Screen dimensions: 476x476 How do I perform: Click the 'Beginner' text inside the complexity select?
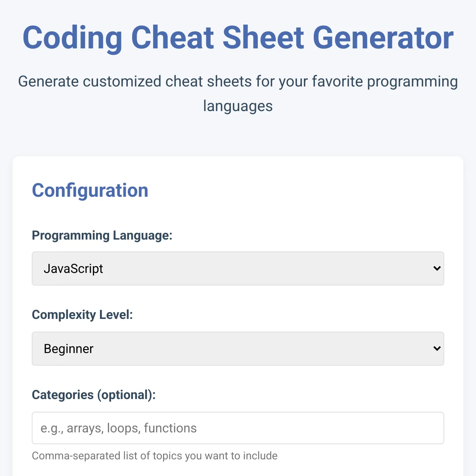[x=69, y=349]
